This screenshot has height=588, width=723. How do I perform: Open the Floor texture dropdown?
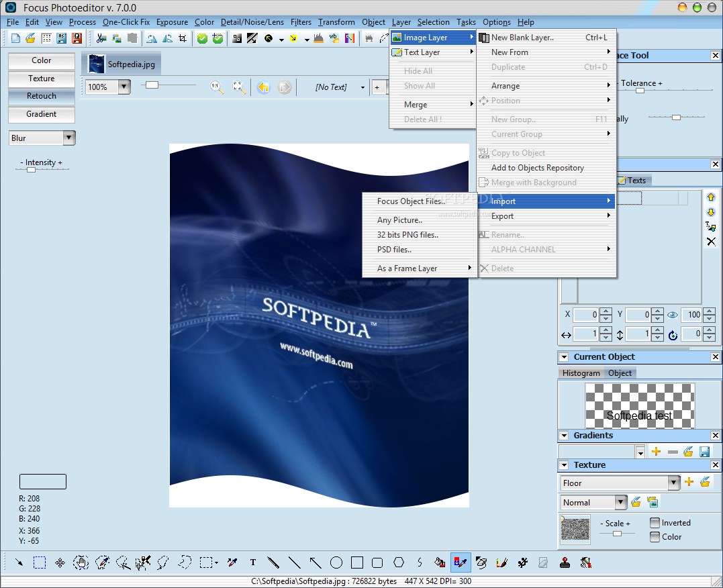coord(674,483)
